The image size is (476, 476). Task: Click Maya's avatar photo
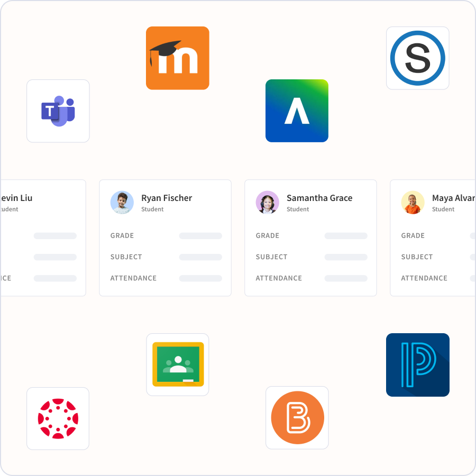[x=413, y=203]
